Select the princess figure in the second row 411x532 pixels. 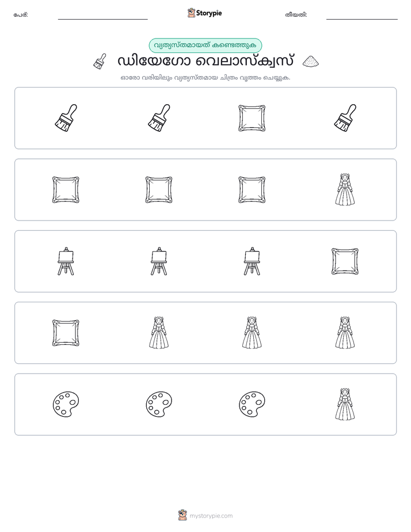[345, 189]
